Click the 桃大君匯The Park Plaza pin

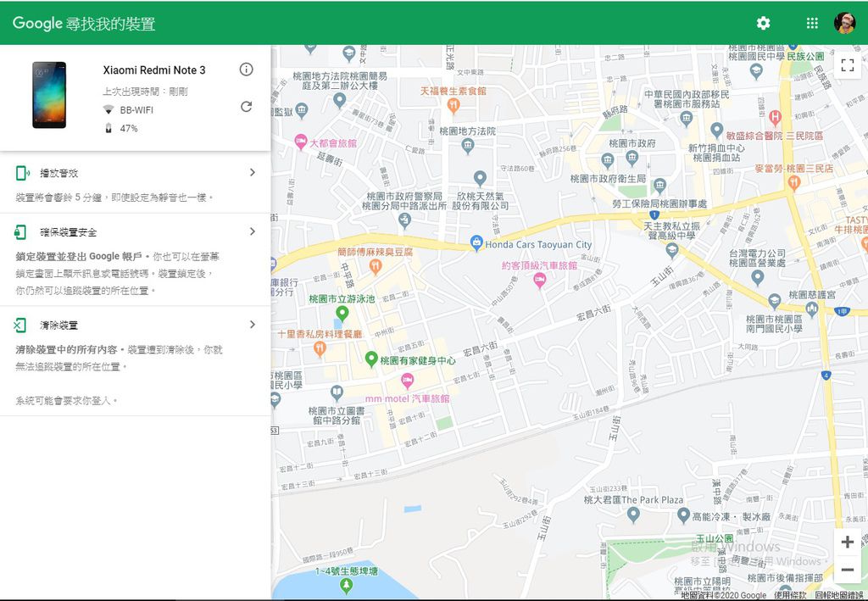click(633, 515)
